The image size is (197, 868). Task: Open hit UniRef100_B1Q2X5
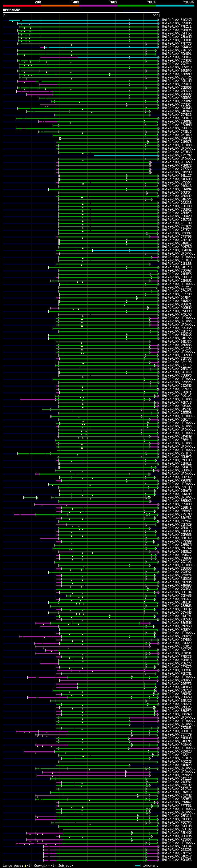tap(177, 20)
